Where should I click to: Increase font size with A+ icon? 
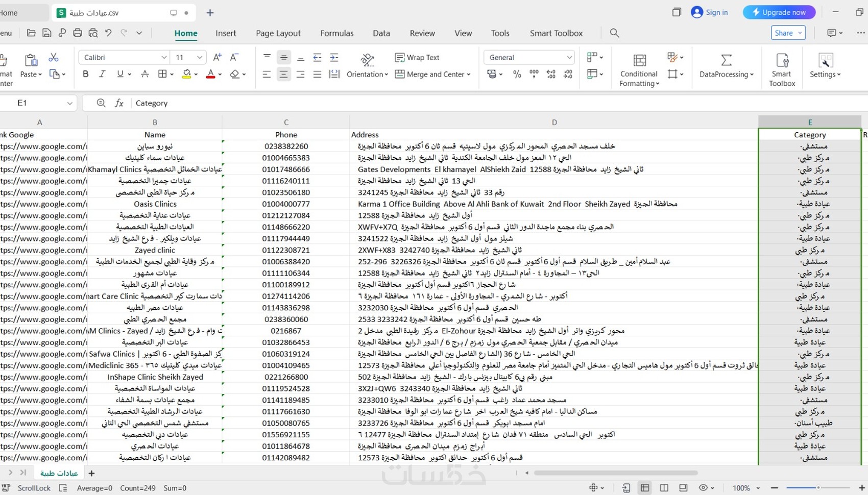(x=218, y=58)
